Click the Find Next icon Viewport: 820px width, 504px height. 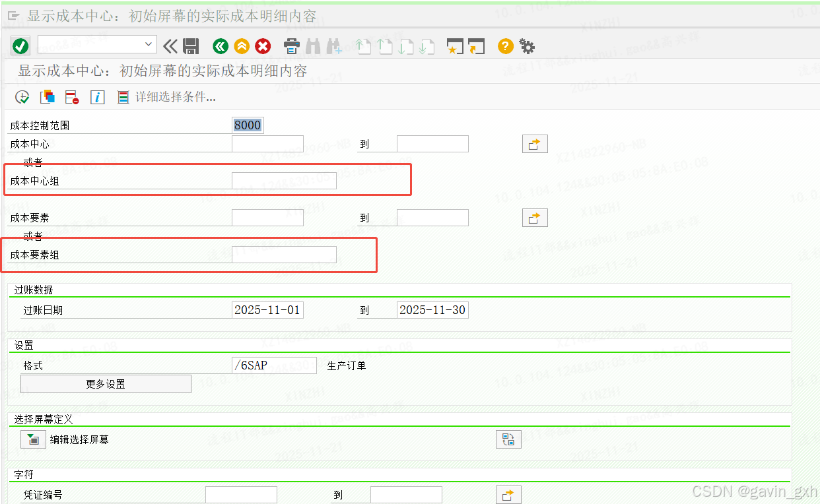click(x=334, y=46)
